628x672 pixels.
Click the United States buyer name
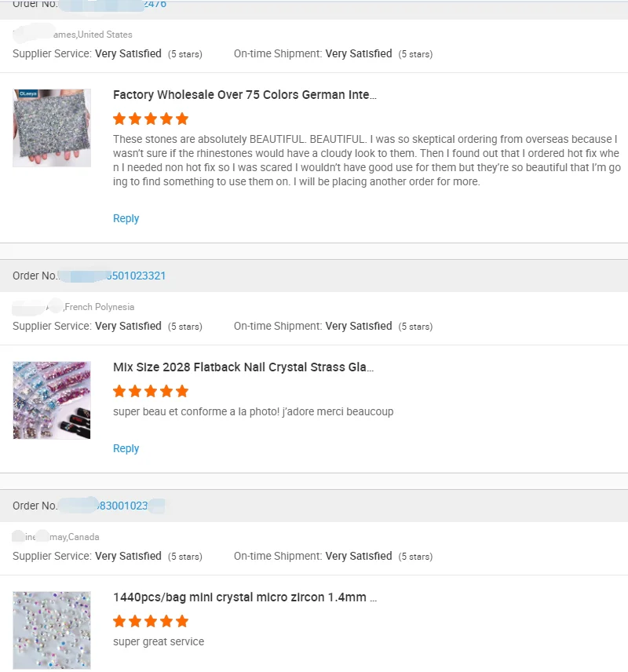click(71, 35)
